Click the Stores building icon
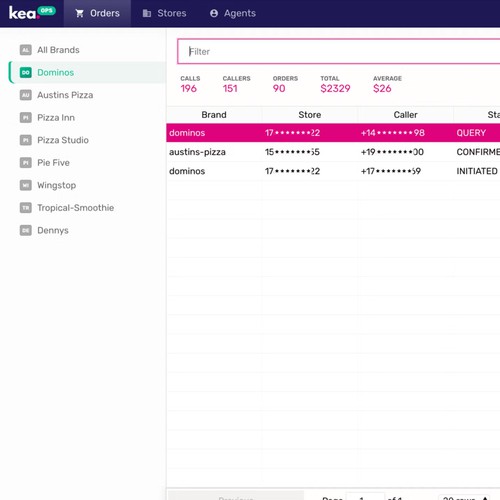Image resolution: width=500 pixels, height=500 pixels. coord(147,13)
